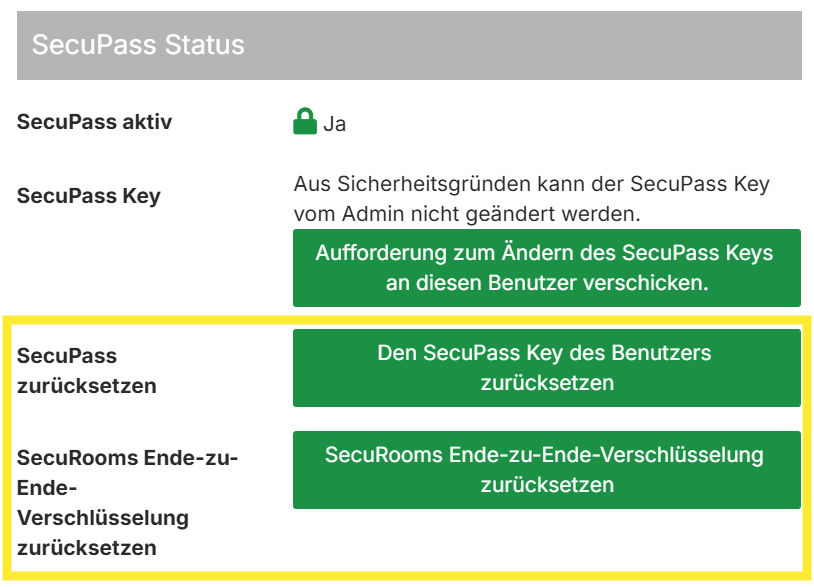Image resolution: width=814 pixels, height=587 pixels.
Task: Click 'SecuRooms Ende-zu-Ende-Verschlüsselung zurücksetzen' row label
Action: (128, 502)
